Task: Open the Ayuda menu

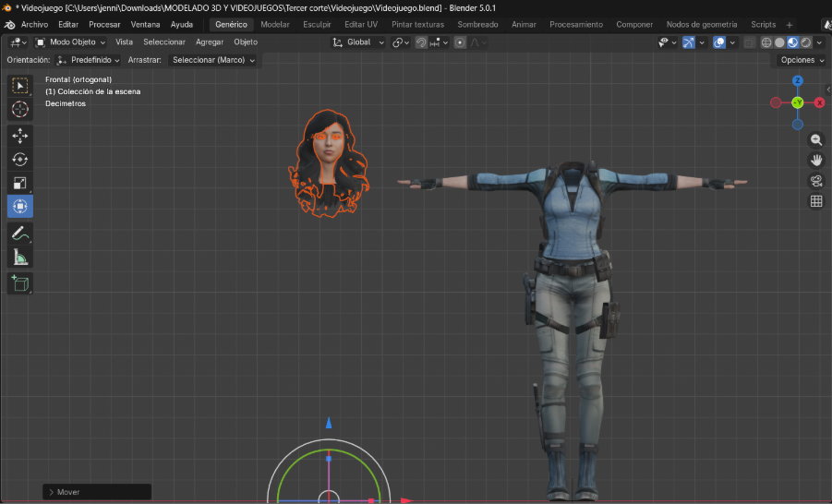Action: click(182, 25)
